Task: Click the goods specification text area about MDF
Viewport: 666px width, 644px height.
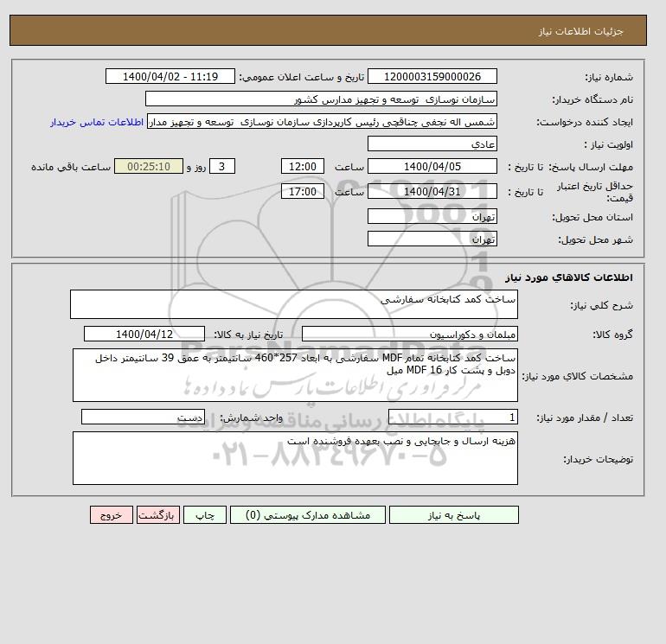Action: [295, 375]
